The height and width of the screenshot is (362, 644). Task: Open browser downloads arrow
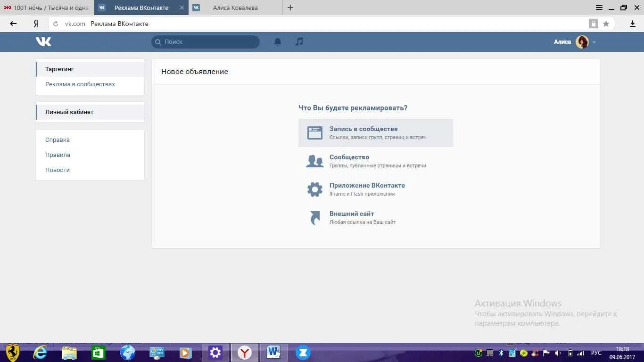coord(633,24)
